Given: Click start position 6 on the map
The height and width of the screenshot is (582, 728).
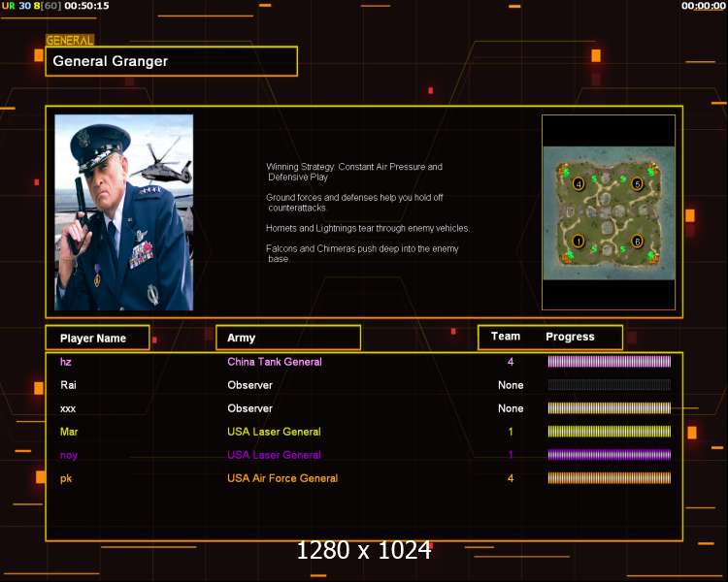Looking at the screenshot, I should point(638,241).
